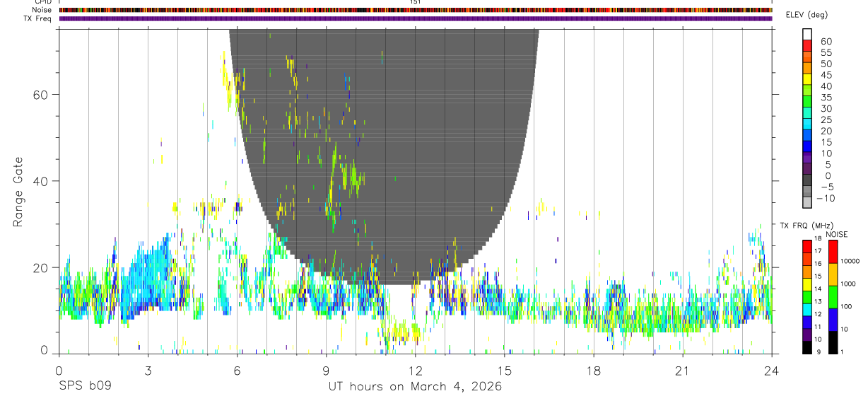Click the 24 tick on the UT hours axis

(x=771, y=371)
